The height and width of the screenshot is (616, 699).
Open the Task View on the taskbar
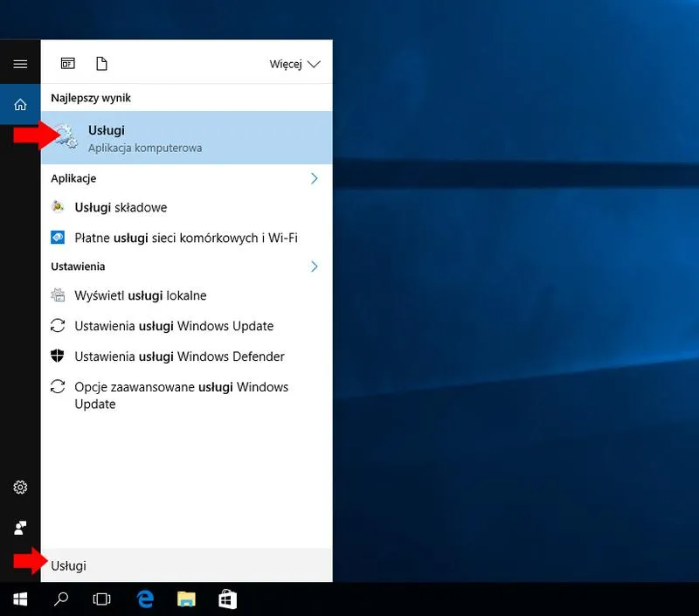point(101,599)
